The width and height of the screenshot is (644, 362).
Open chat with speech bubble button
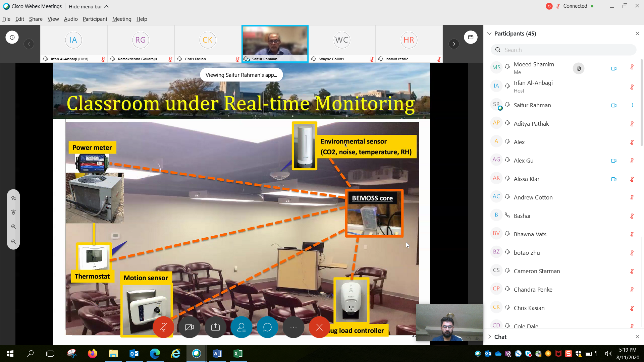click(x=267, y=327)
